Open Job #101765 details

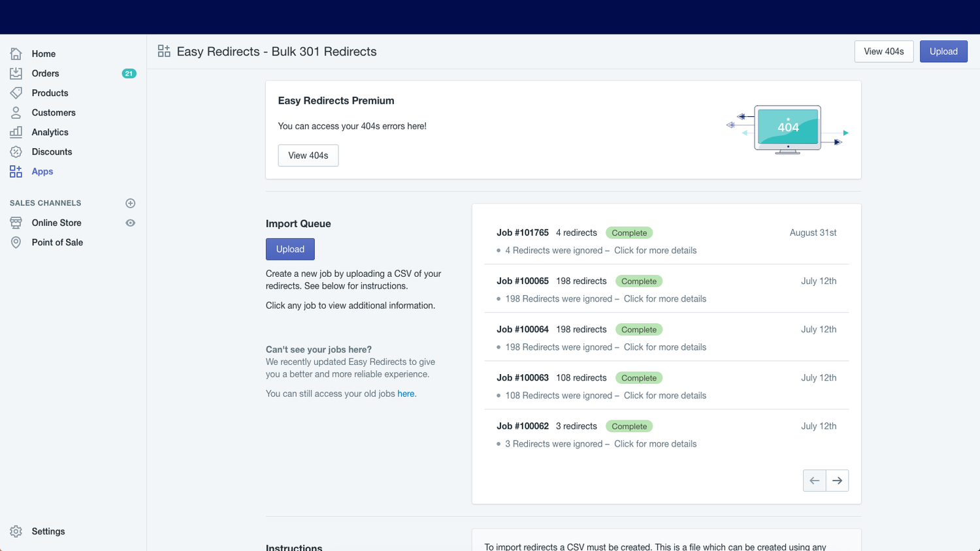[x=523, y=232]
